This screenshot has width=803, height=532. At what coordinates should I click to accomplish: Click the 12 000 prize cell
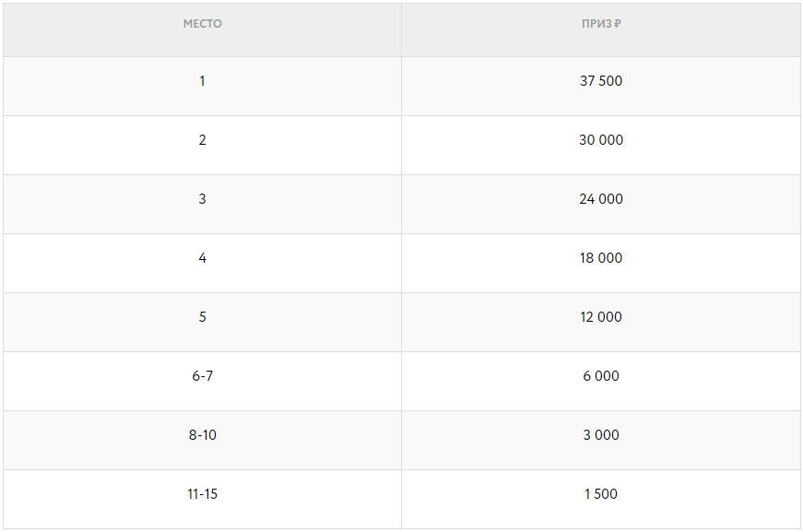click(601, 317)
